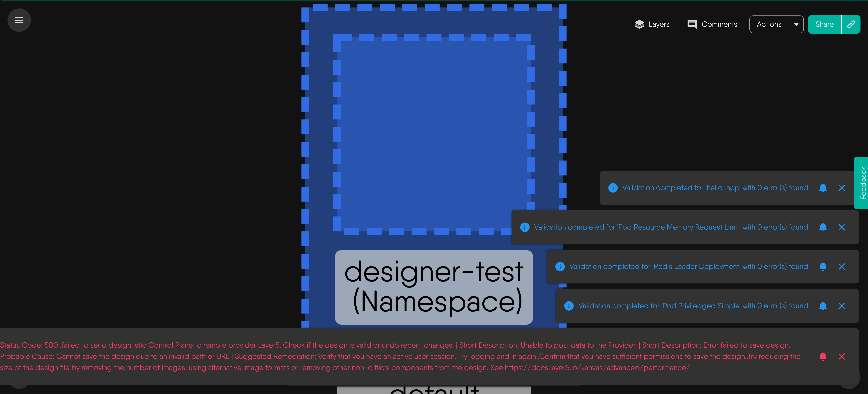
Task: Click red bell on error notification
Action: [823, 357]
